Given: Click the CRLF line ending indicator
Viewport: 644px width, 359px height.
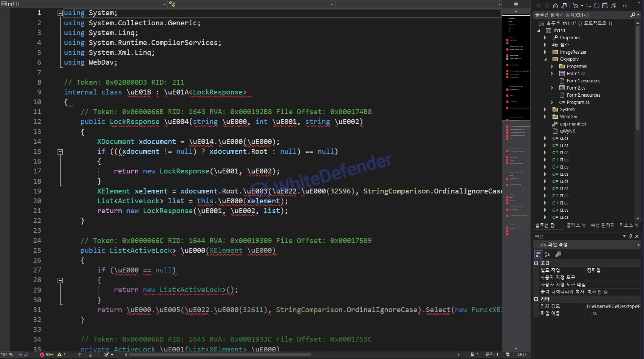Looking at the screenshot, I should (x=522, y=354).
